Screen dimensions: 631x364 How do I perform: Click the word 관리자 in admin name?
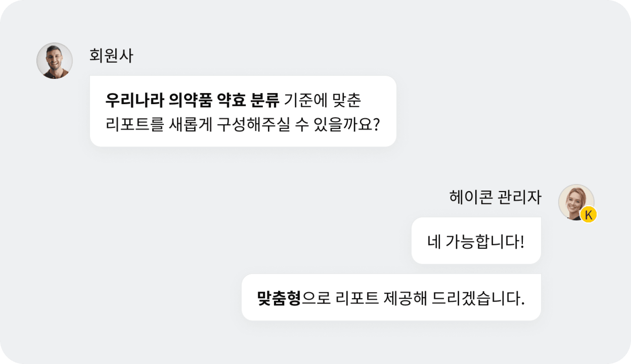[x=519, y=197]
